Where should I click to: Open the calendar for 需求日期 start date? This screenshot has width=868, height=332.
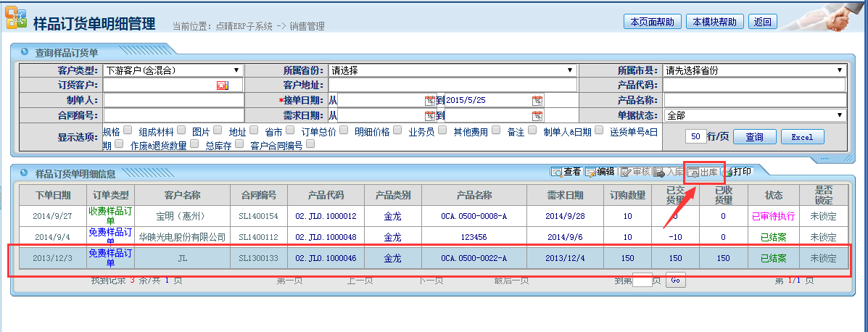tap(429, 116)
